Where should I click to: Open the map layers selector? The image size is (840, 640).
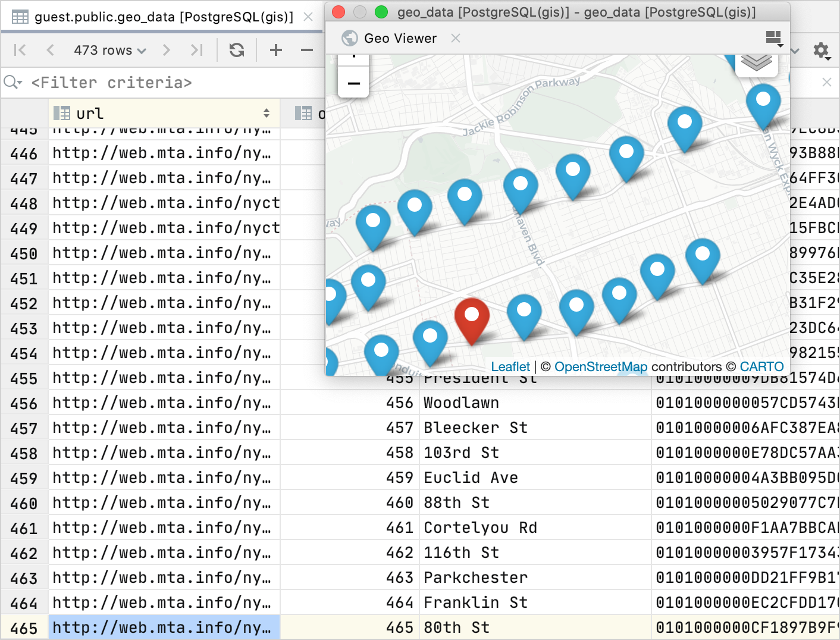coord(757,61)
